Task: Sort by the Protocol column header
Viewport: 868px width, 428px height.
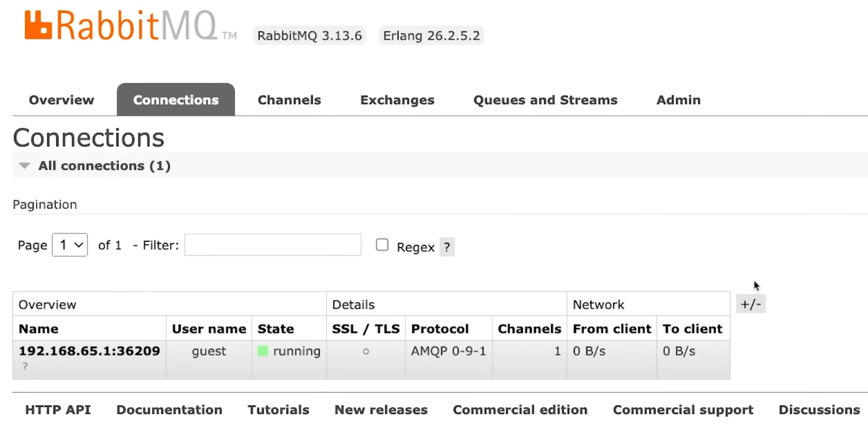Action: click(440, 329)
